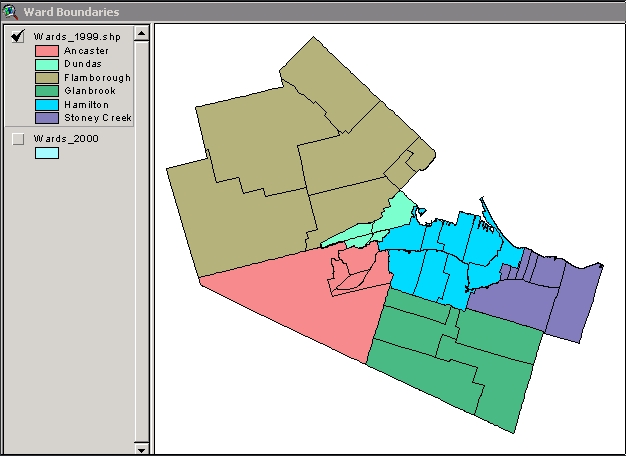Click the Glanbrook legend label
The width and height of the screenshot is (626, 456).
90,91
